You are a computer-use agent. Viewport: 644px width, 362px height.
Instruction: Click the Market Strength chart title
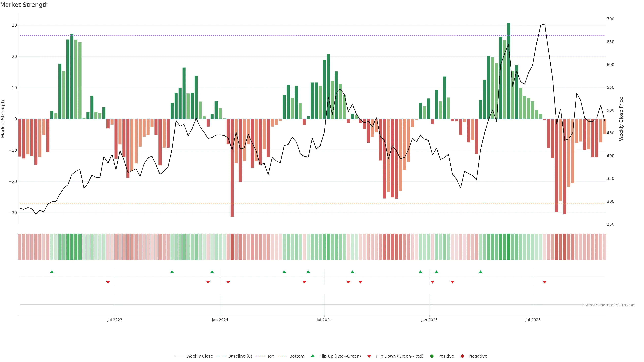pos(24,5)
